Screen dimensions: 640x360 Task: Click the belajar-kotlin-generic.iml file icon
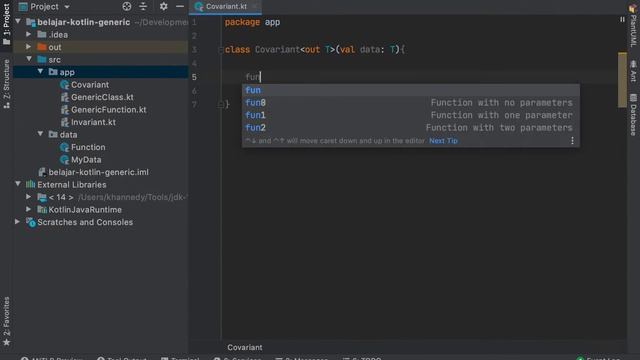(42, 172)
